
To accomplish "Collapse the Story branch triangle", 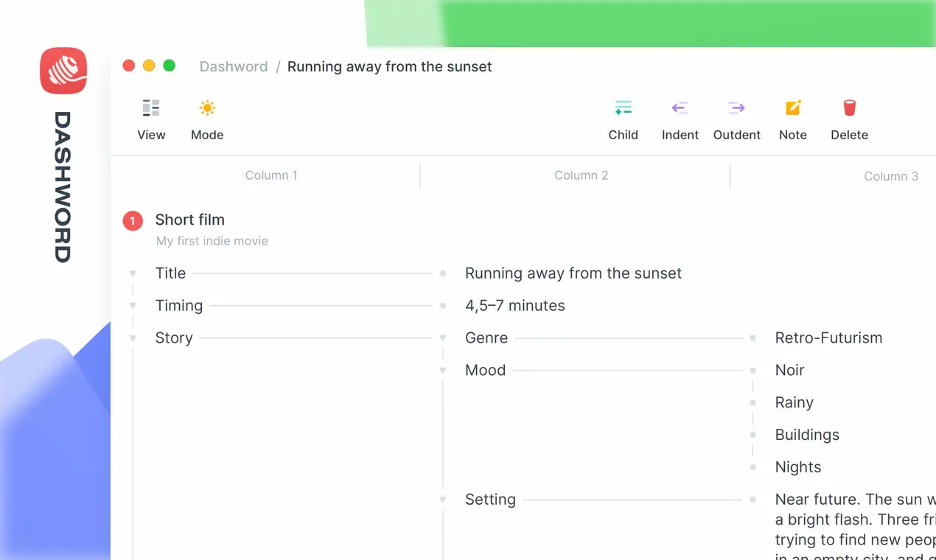I will 133,338.
